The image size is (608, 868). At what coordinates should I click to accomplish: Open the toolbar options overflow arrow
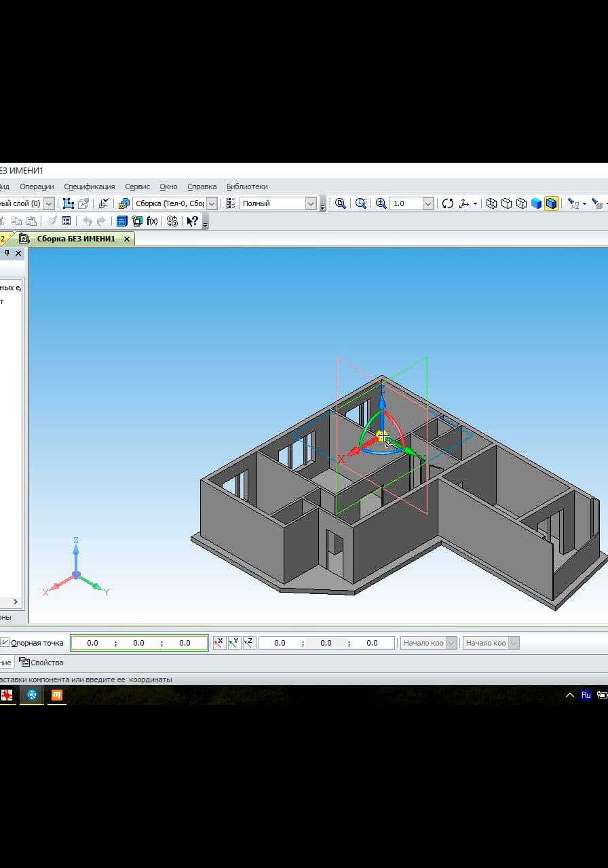(206, 223)
